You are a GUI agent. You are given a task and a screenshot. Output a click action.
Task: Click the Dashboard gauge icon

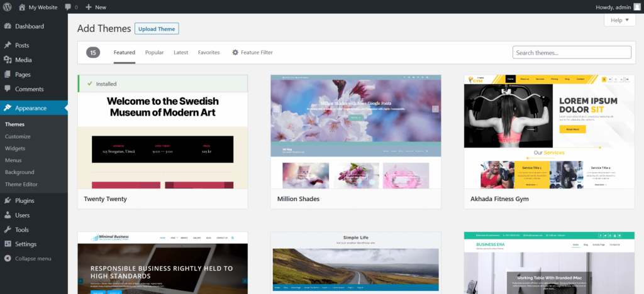pos(8,26)
